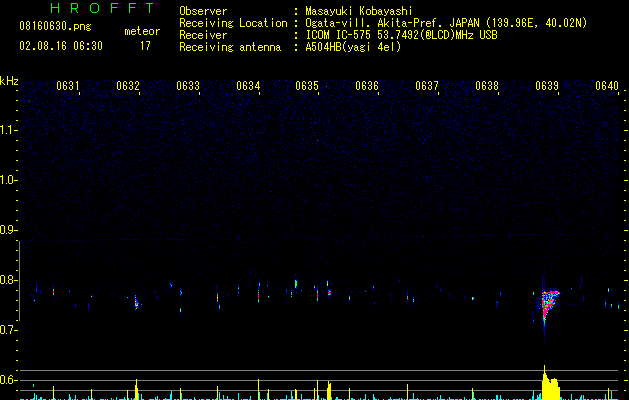Click the 1.1 kHz axis label

pos(9,130)
